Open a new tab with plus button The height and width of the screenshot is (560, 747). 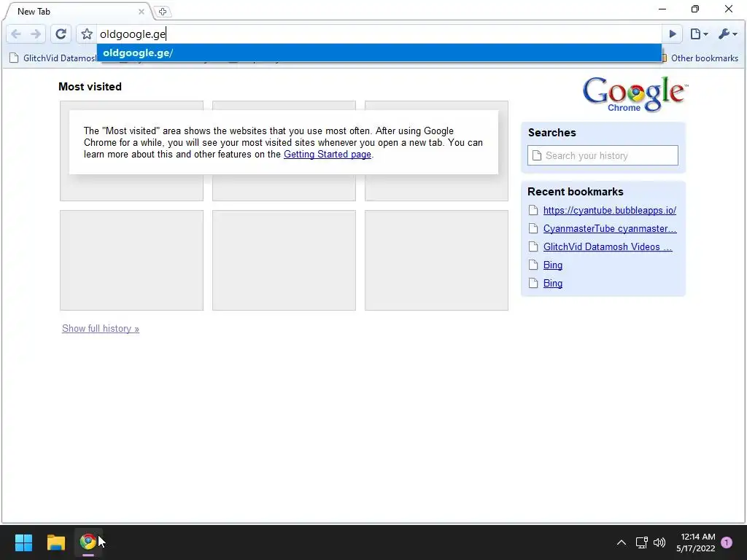163,12
